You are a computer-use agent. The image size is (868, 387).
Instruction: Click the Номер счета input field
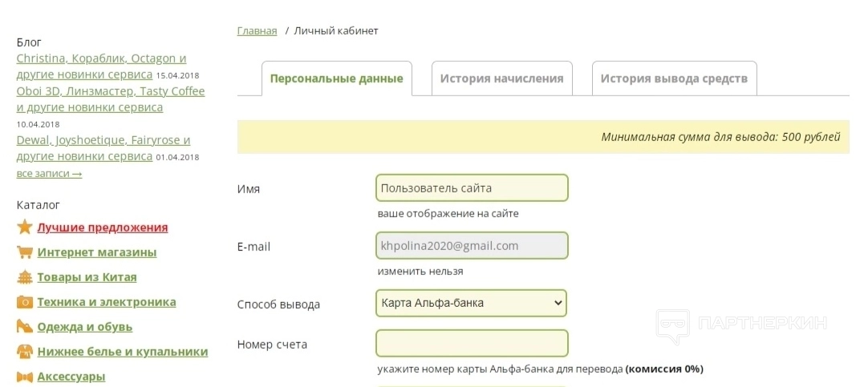(471, 343)
